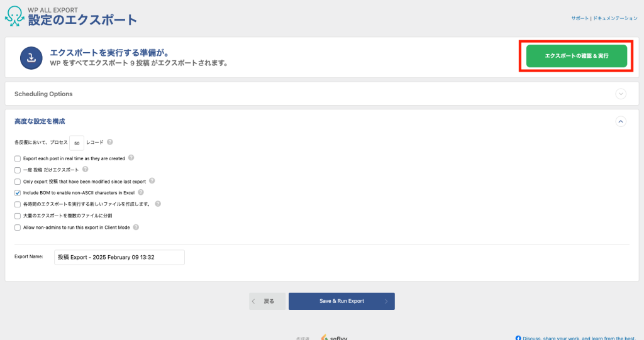Click help icon beside modified-since-last-export option
The height and width of the screenshot is (340, 644).
click(152, 181)
